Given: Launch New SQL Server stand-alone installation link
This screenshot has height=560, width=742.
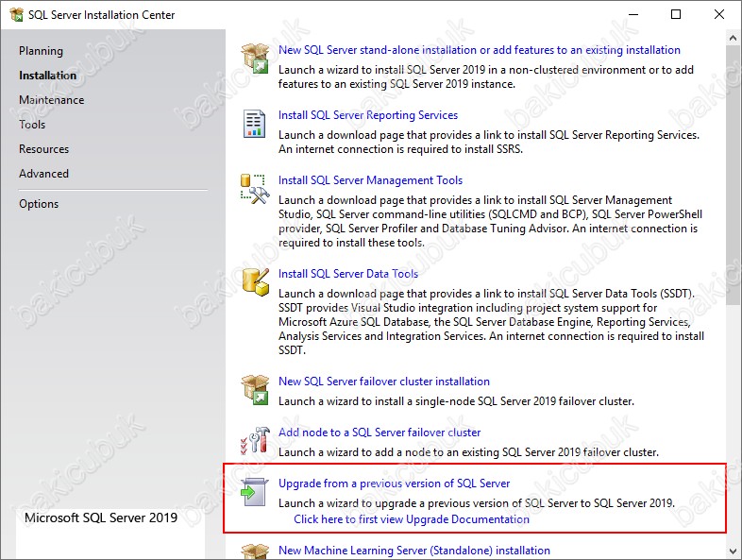Looking at the screenshot, I should click(479, 50).
